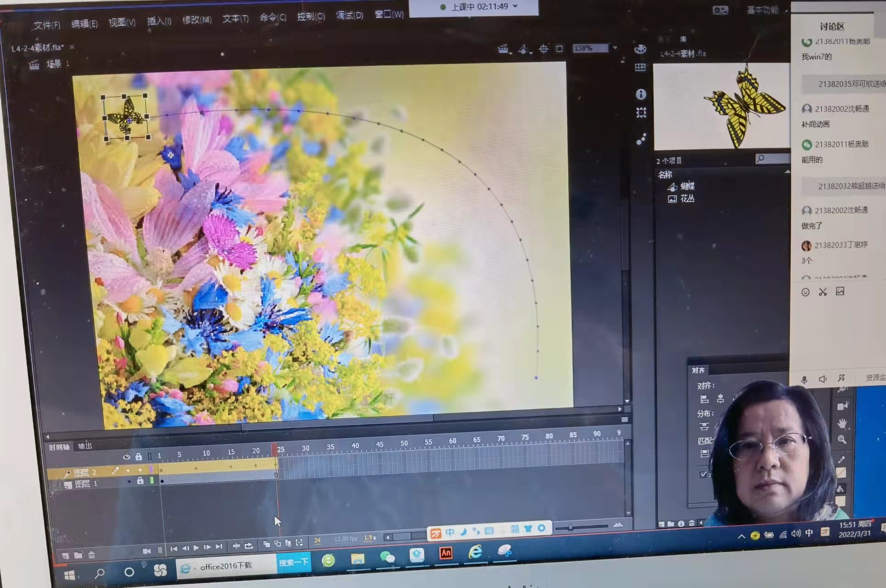Select 蝴蝶 symbol in library list
Screen dimensions: 886x588
(x=687, y=186)
